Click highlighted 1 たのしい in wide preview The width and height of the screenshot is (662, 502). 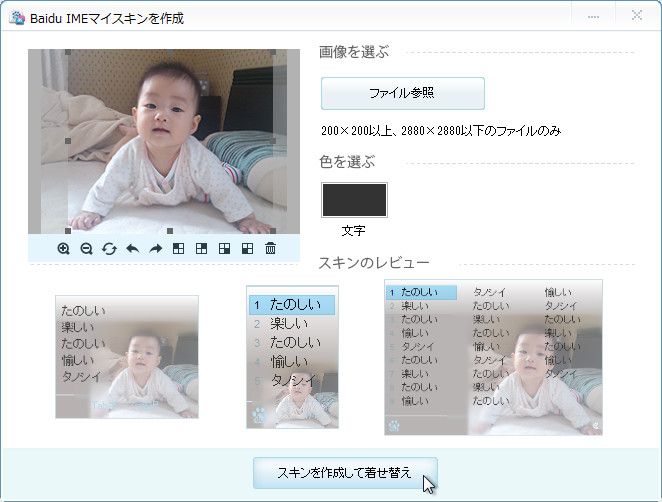[x=421, y=292]
